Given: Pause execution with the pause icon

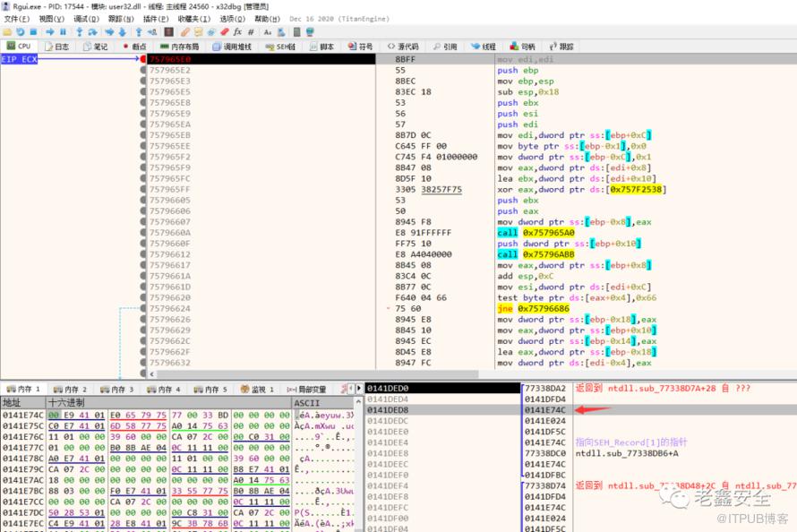Looking at the screenshot, I should point(63,31).
